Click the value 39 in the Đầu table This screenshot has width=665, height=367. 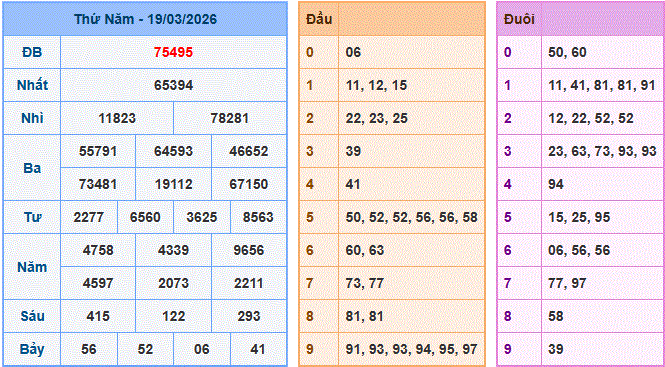pos(353,151)
